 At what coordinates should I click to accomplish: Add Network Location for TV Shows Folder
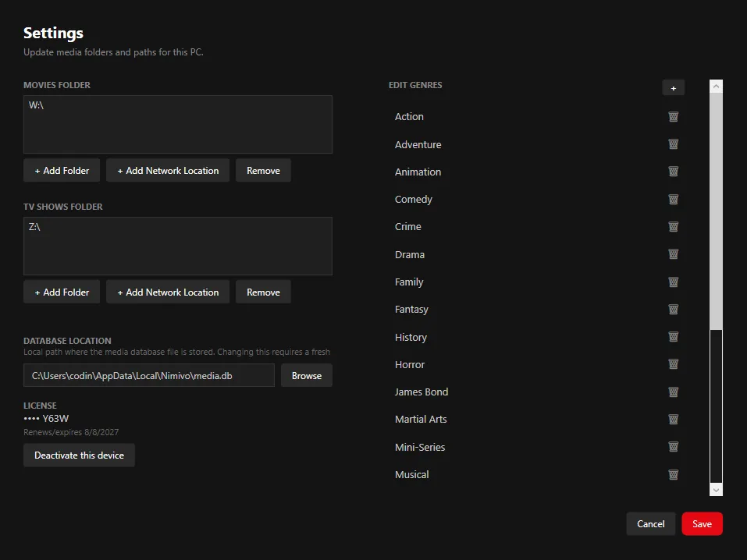168,292
